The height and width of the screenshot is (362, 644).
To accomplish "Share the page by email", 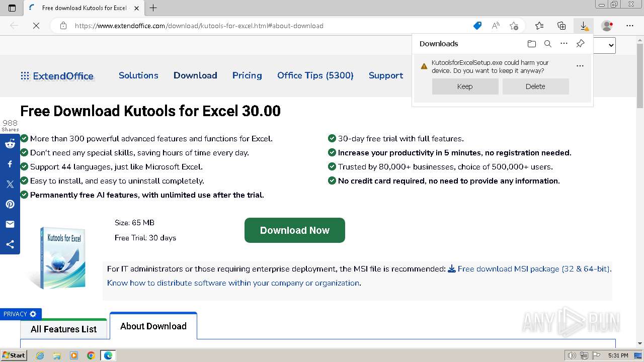I will point(10,224).
